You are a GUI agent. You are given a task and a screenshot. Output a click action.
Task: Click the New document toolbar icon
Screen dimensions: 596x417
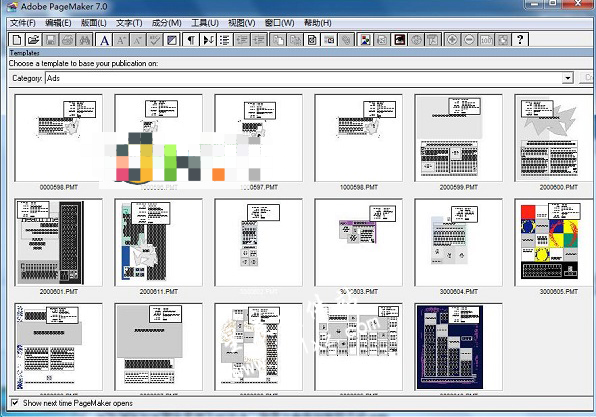[17, 40]
